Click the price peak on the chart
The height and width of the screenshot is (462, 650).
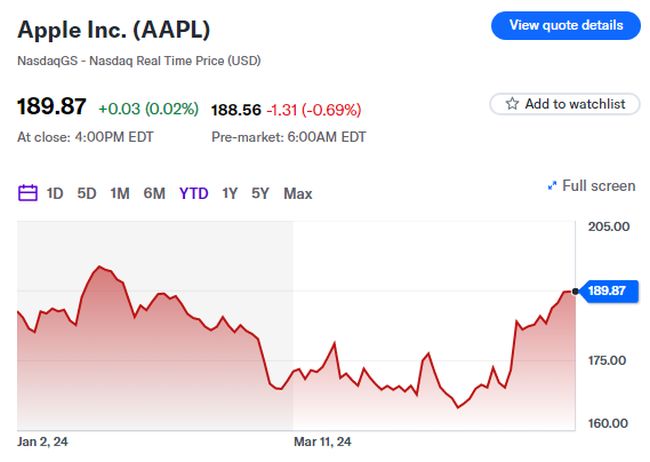(x=98, y=268)
